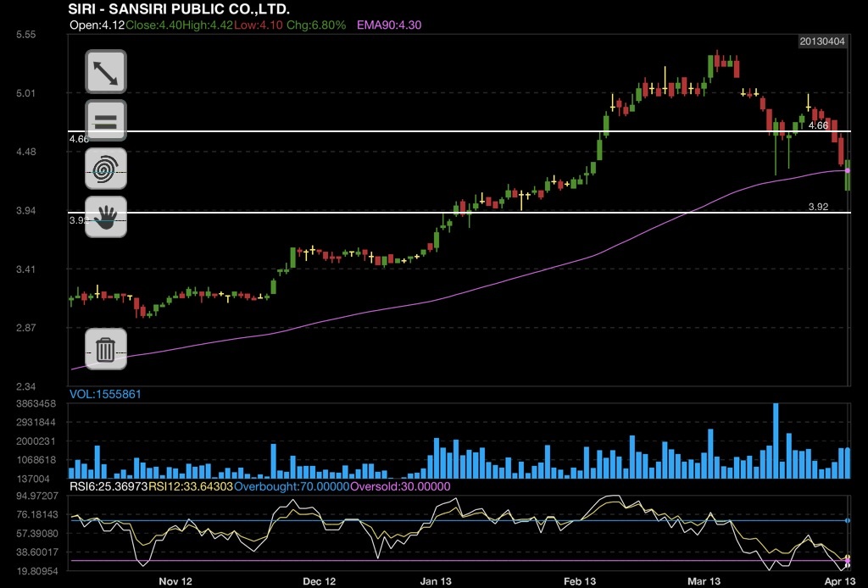Viewport: 868px width, 588px height.
Task: Click the 19.80954 RSI axis label
Action: tap(37, 570)
